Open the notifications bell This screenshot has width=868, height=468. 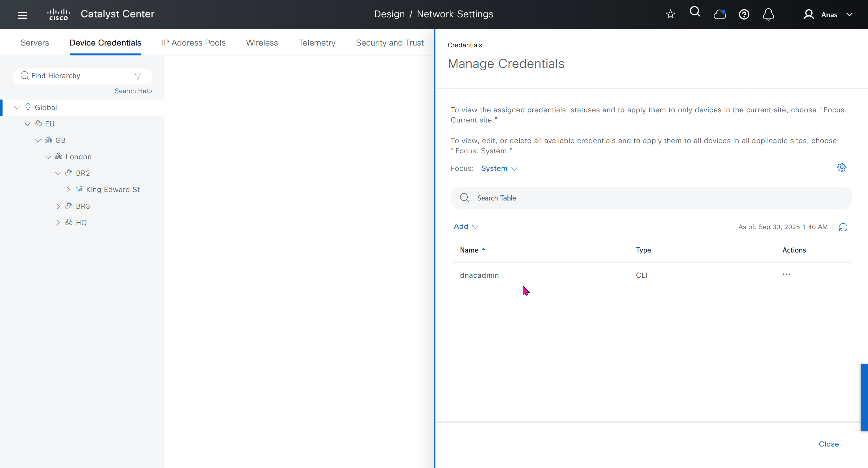pos(768,14)
